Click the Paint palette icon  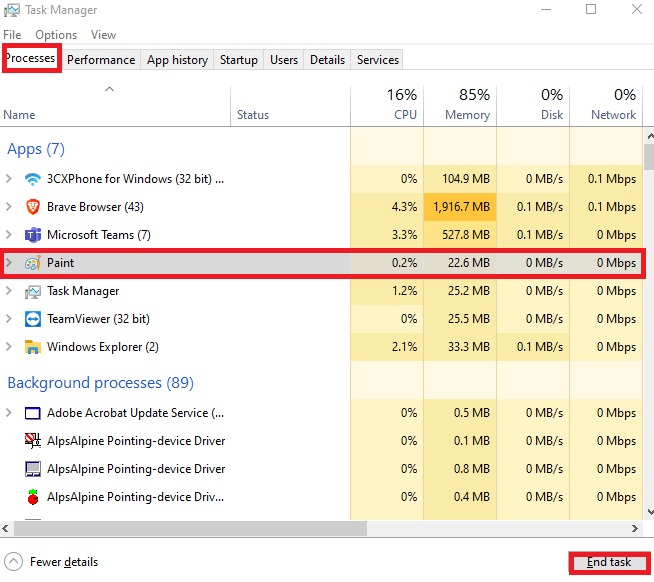pos(33,263)
